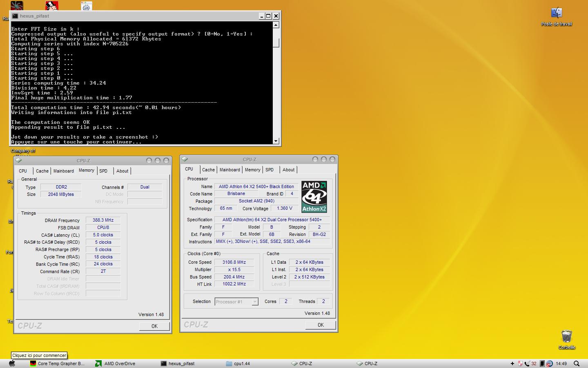Open Memory tab in right CPU-Z
Screen dimensions: 588x368
coord(253,170)
